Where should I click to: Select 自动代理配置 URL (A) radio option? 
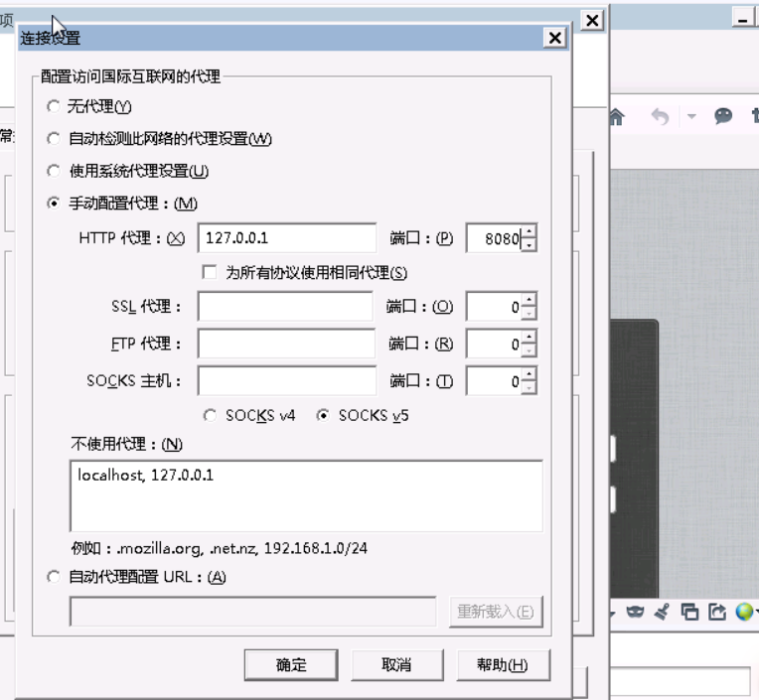(54, 577)
